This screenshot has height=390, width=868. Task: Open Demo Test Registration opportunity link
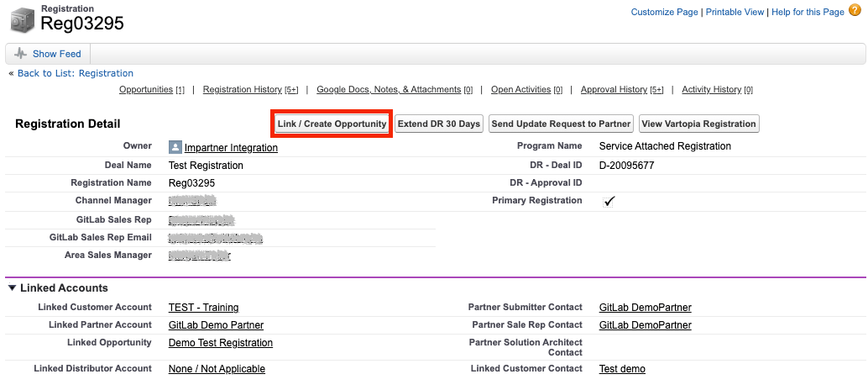[220, 343]
